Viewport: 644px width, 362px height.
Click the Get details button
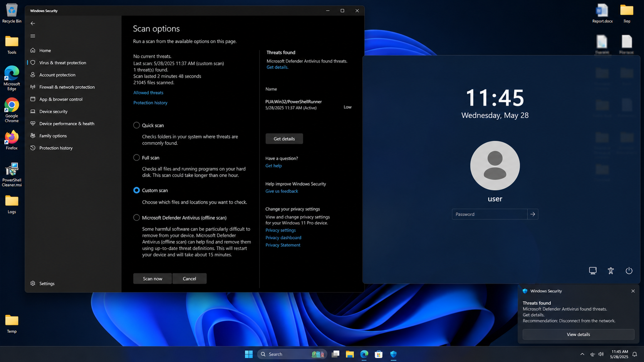tap(284, 139)
